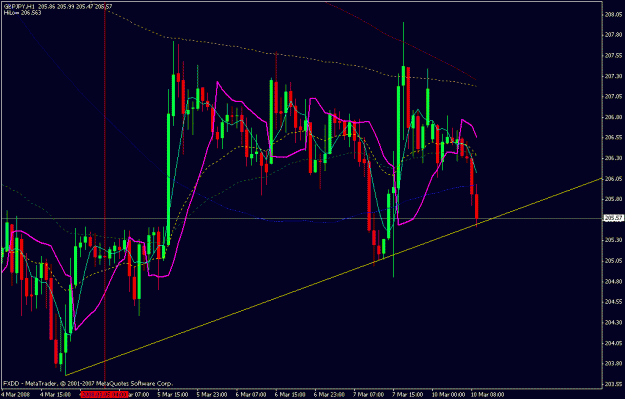
Task: Click the 5 Mar 15:00 time label
Action: click(x=172, y=395)
